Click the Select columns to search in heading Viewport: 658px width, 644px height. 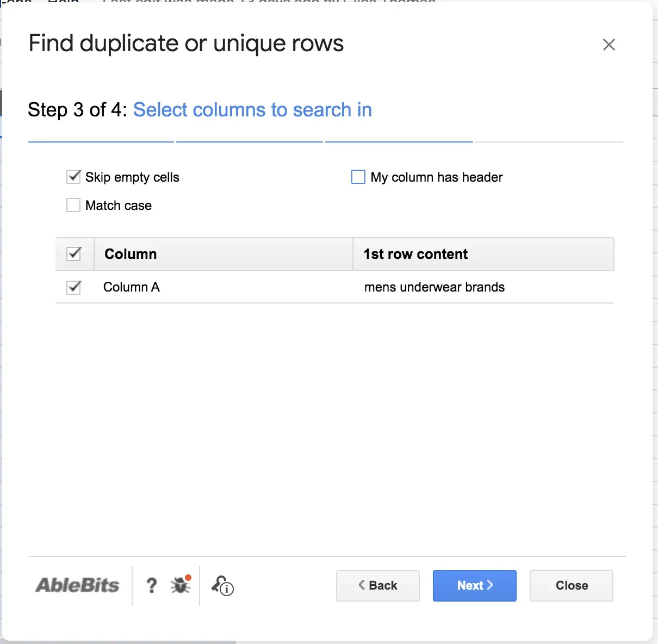pos(252,110)
